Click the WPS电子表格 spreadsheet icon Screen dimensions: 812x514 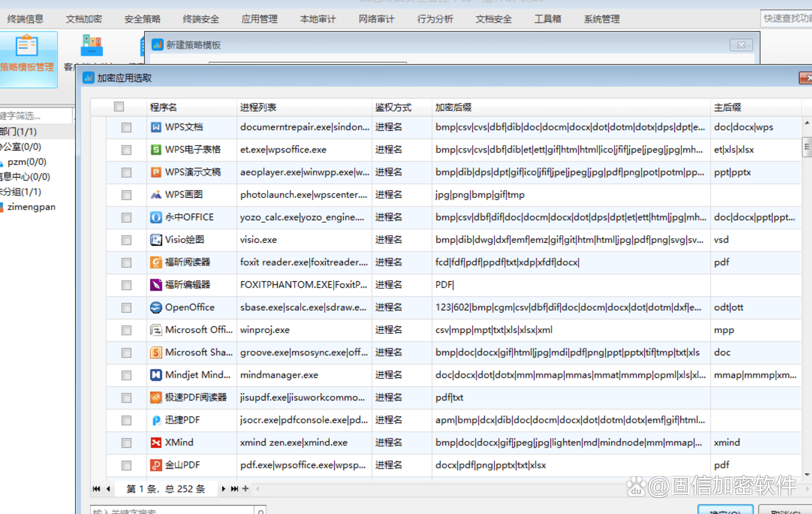click(156, 150)
